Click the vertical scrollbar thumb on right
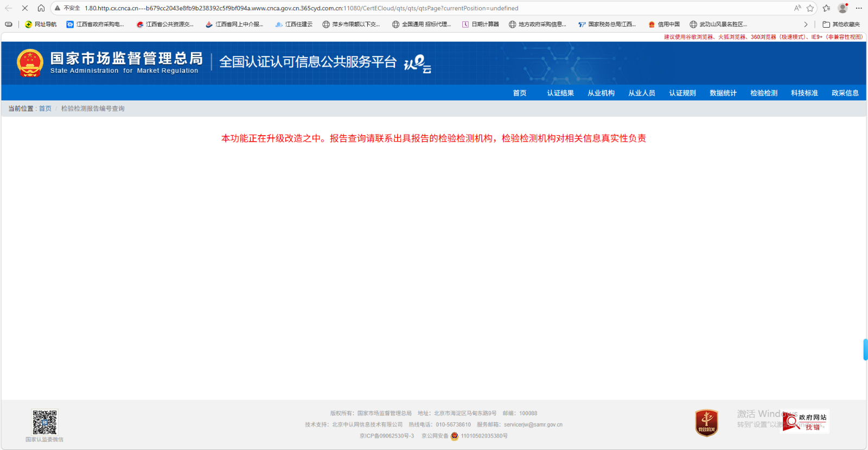 coord(865,350)
